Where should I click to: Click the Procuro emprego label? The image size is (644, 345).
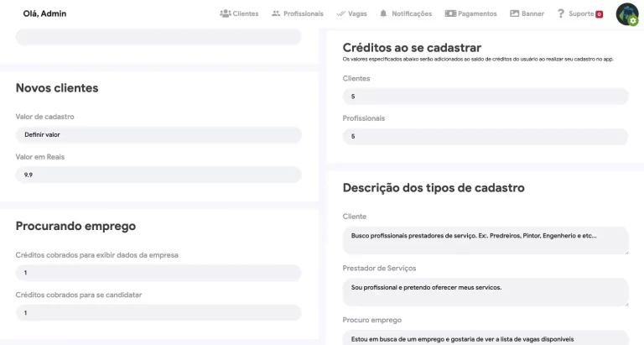[371, 320]
